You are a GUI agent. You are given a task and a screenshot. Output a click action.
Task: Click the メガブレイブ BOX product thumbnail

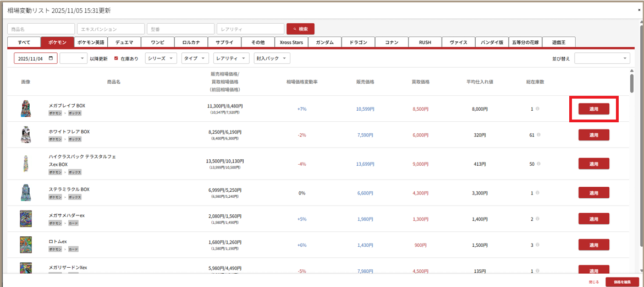tap(25, 109)
